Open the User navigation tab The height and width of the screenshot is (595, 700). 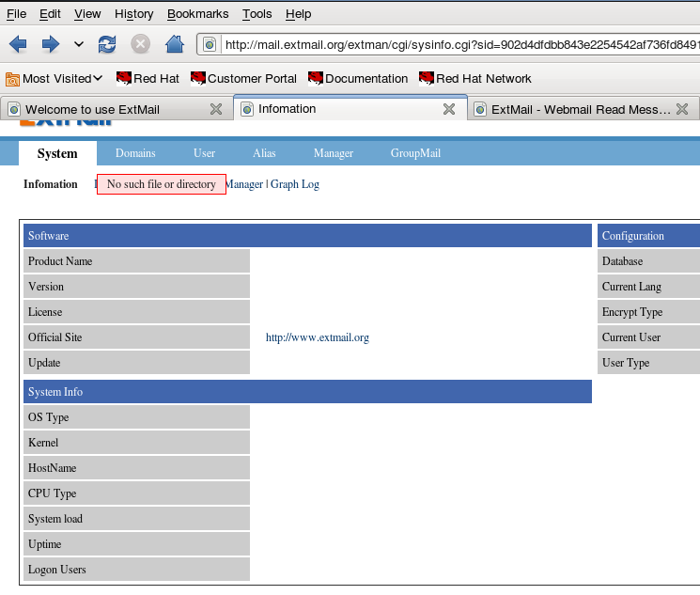point(204,153)
